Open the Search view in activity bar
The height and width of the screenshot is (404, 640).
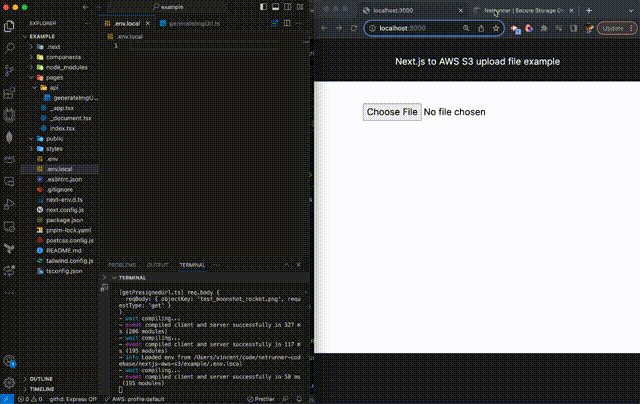point(9,48)
